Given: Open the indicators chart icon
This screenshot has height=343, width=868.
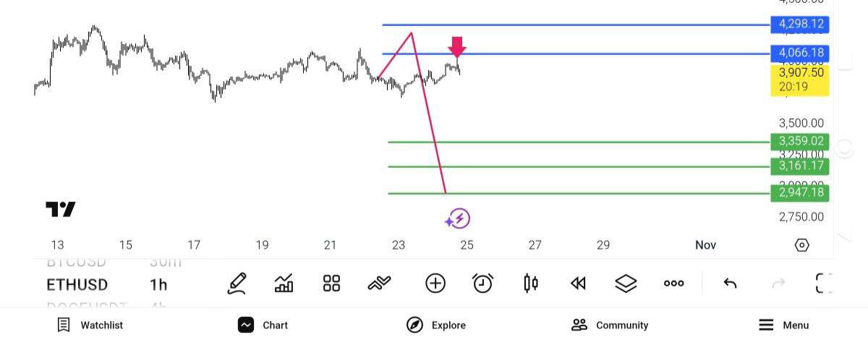Looking at the screenshot, I should (284, 284).
